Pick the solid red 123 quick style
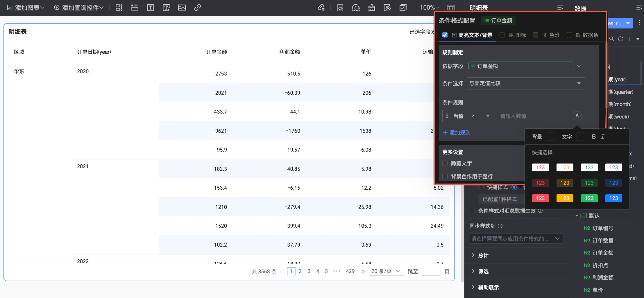The image size is (644, 298). point(541,198)
